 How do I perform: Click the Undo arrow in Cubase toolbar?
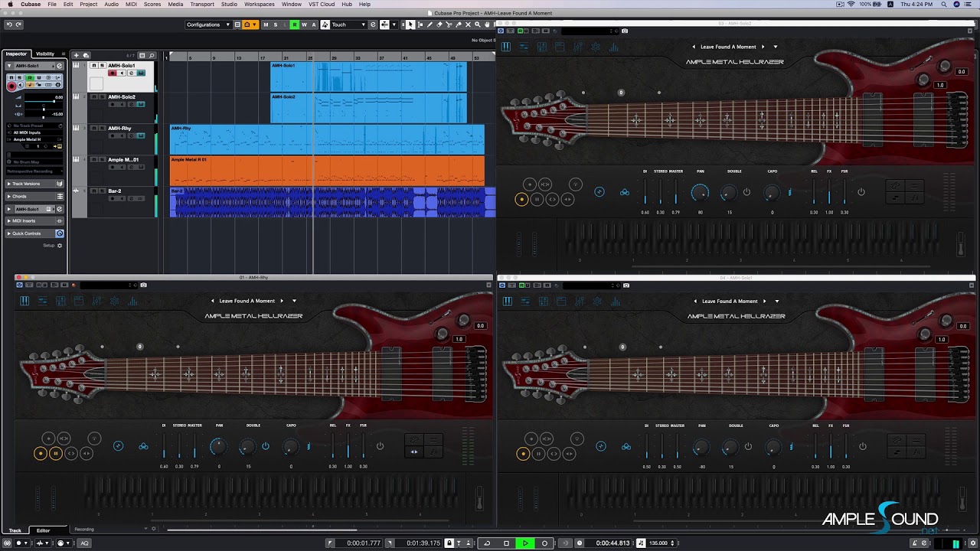pyautogui.click(x=8, y=24)
